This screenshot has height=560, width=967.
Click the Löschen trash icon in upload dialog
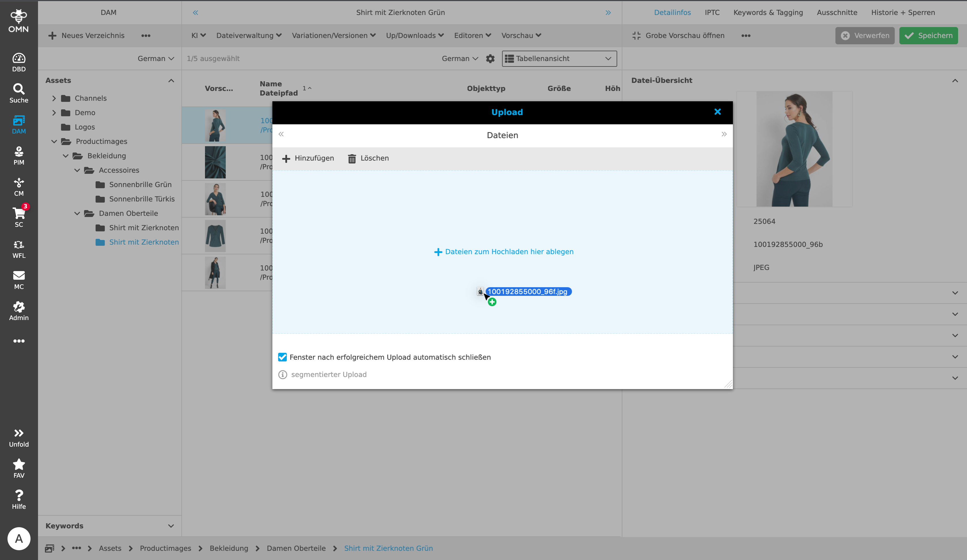352,158
